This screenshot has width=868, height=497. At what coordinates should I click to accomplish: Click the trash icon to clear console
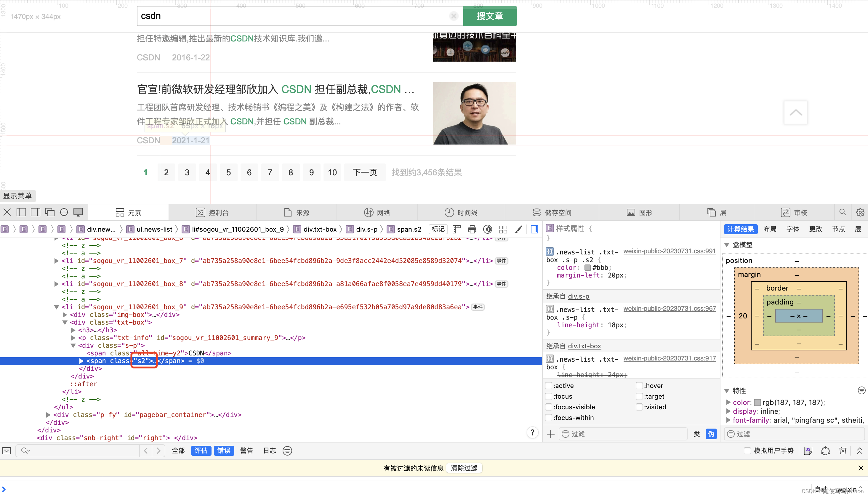click(x=843, y=450)
